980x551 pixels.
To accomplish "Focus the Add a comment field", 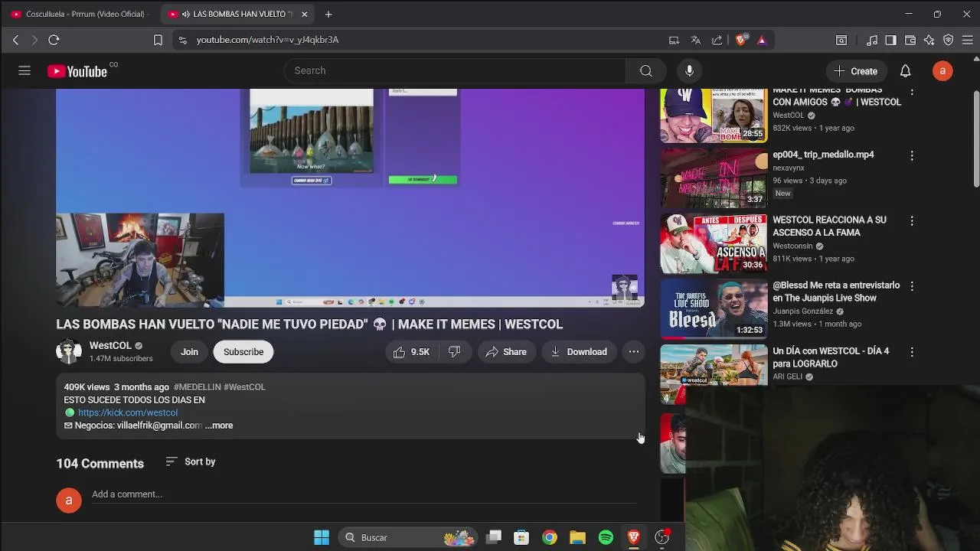I will tap(363, 494).
